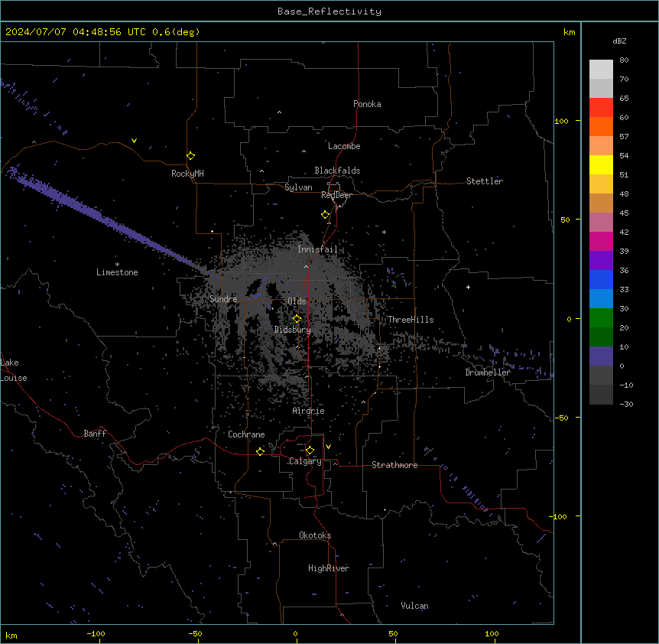Click the right axis -50 km tick label
Screen dimensions: 659x644
pyautogui.click(x=561, y=418)
